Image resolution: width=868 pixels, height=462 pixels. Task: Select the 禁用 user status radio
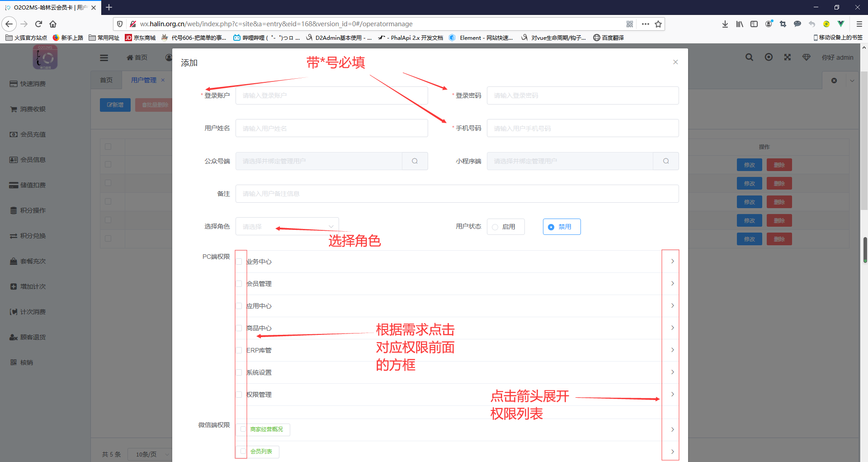(561, 227)
